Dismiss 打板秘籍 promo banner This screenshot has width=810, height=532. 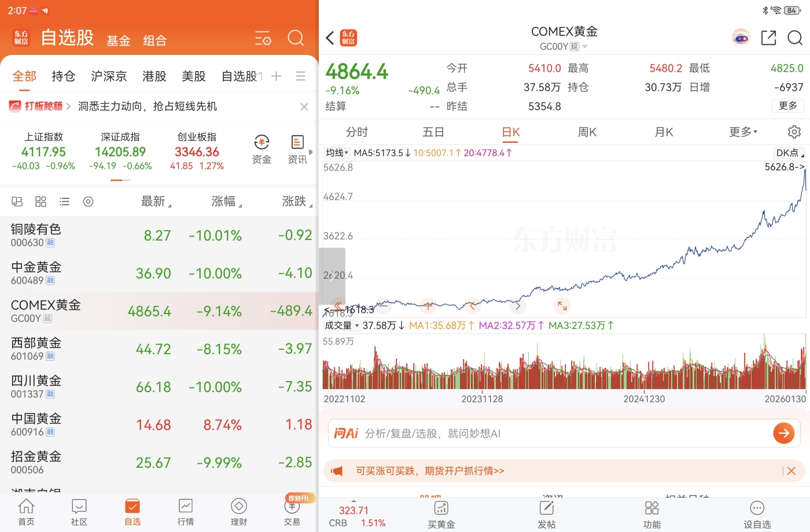coord(304,106)
